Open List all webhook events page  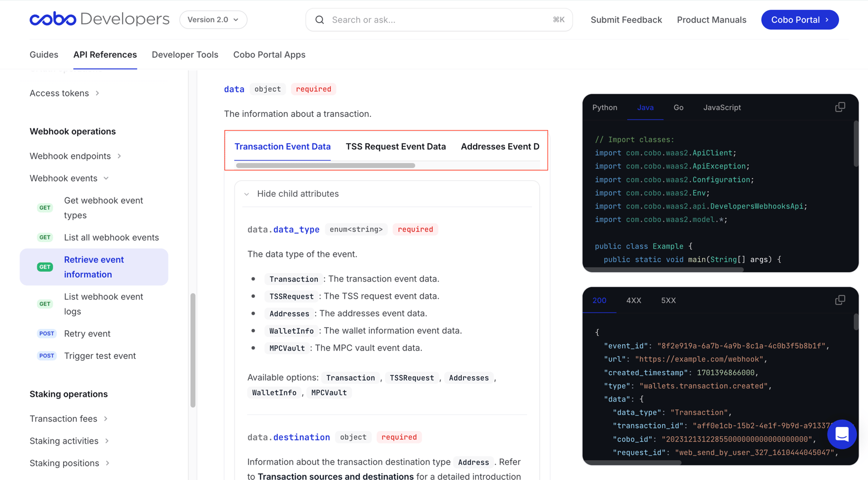click(112, 237)
